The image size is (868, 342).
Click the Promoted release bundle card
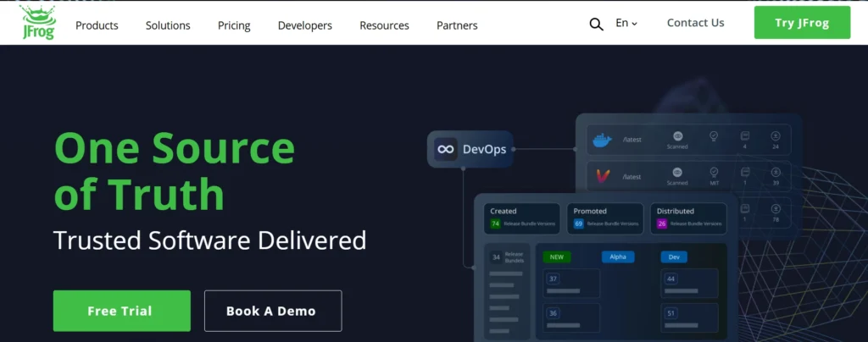pos(605,218)
